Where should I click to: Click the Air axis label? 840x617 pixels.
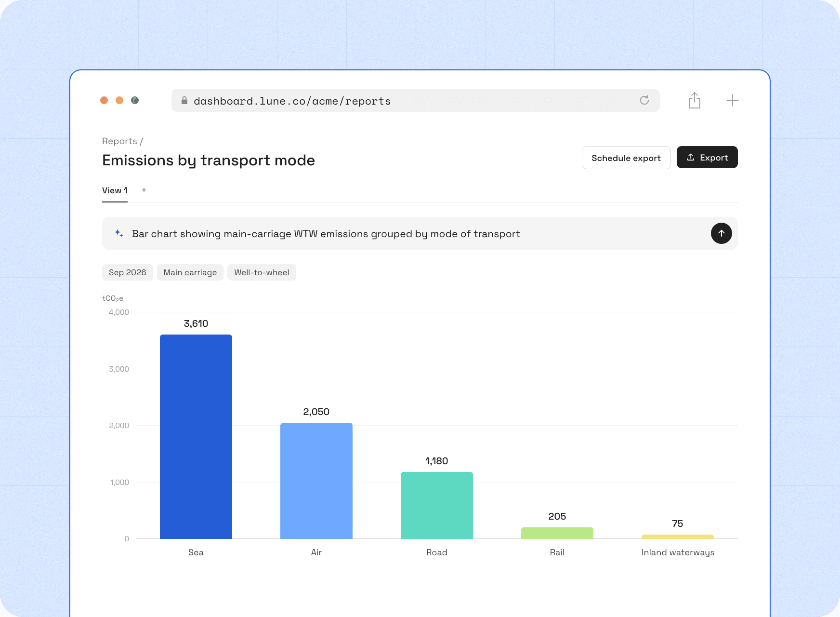click(316, 552)
